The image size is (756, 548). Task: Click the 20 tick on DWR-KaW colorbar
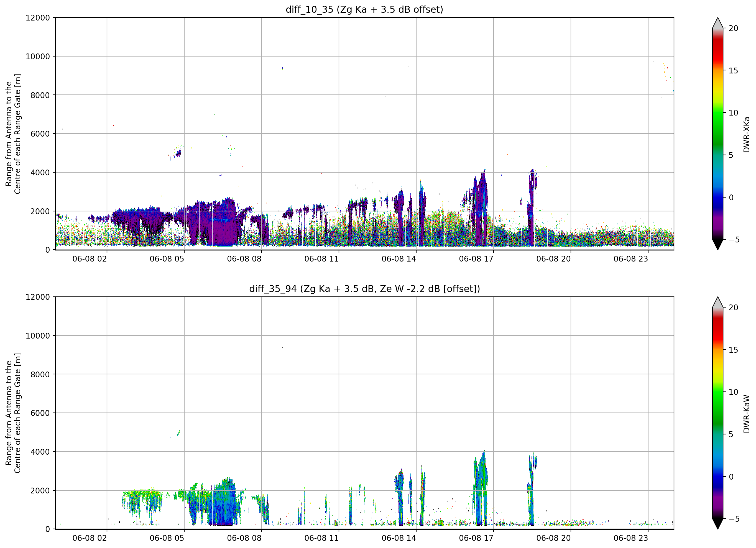[733, 308]
